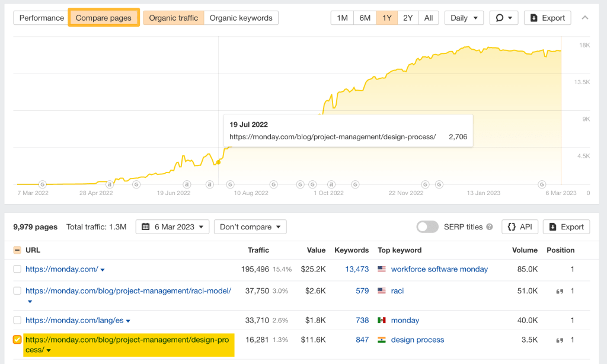607x364 pixels.
Task: Click the Mexico flag beside the monday keyword
Action: [382, 320]
